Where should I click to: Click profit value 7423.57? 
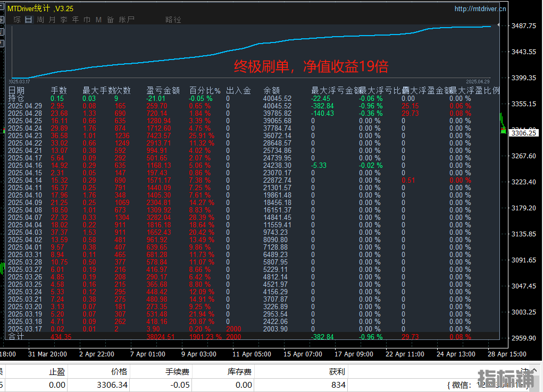click(158, 135)
